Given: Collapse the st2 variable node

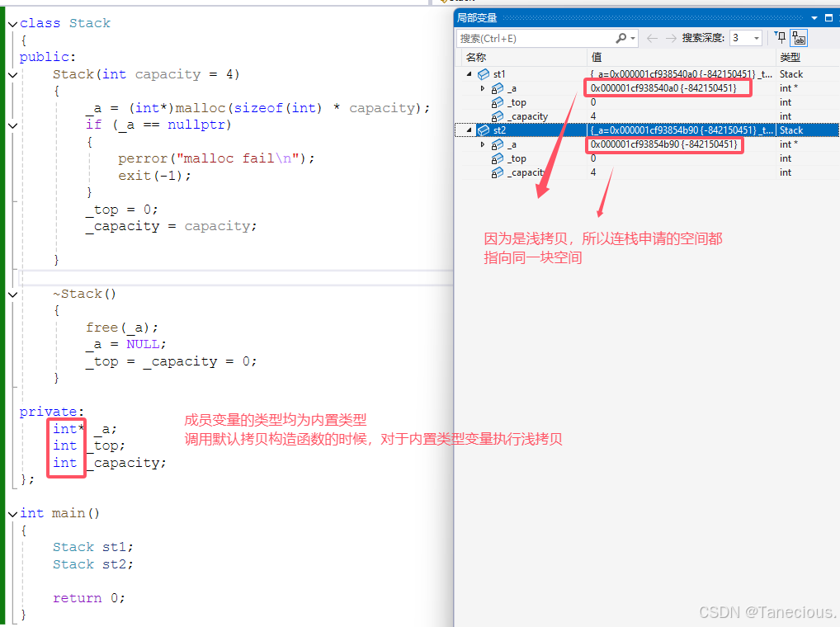Looking at the screenshot, I should (470, 130).
